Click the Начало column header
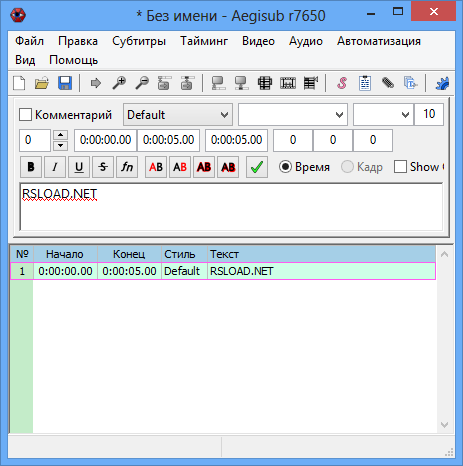Image resolution: width=463 pixels, height=466 pixels. pyautogui.click(x=65, y=254)
